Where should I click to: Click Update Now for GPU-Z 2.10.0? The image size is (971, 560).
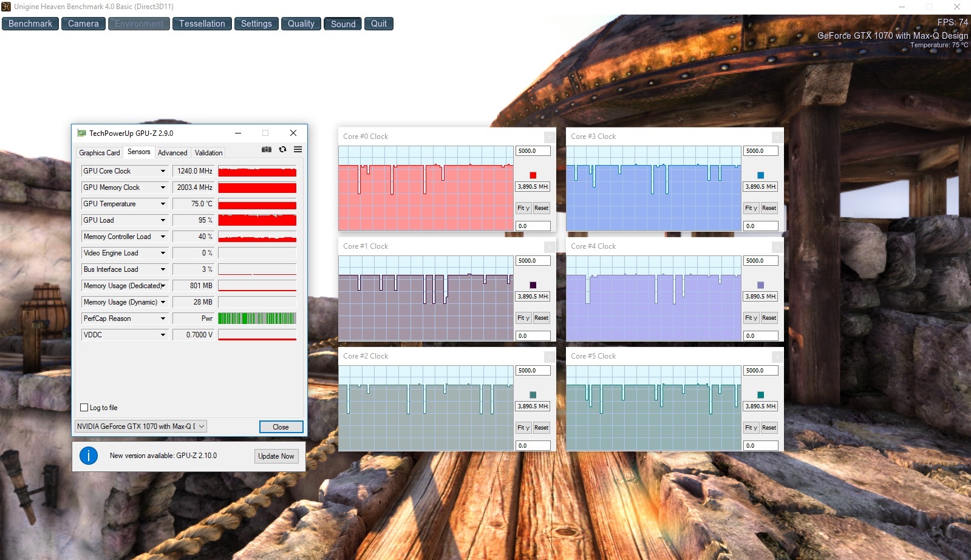click(x=276, y=456)
